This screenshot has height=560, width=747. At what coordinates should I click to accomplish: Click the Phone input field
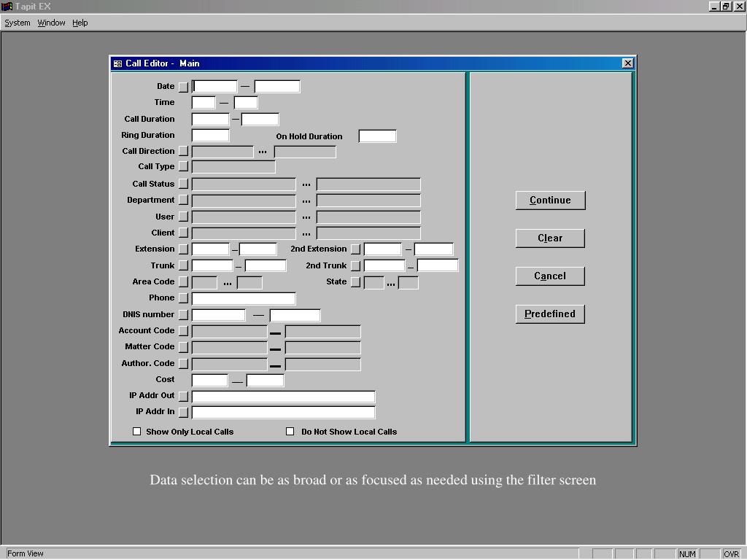(x=244, y=298)
